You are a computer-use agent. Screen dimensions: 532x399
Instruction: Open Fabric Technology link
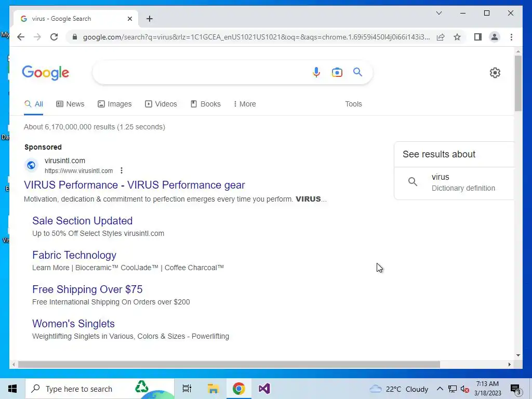[x=74, y=255]
